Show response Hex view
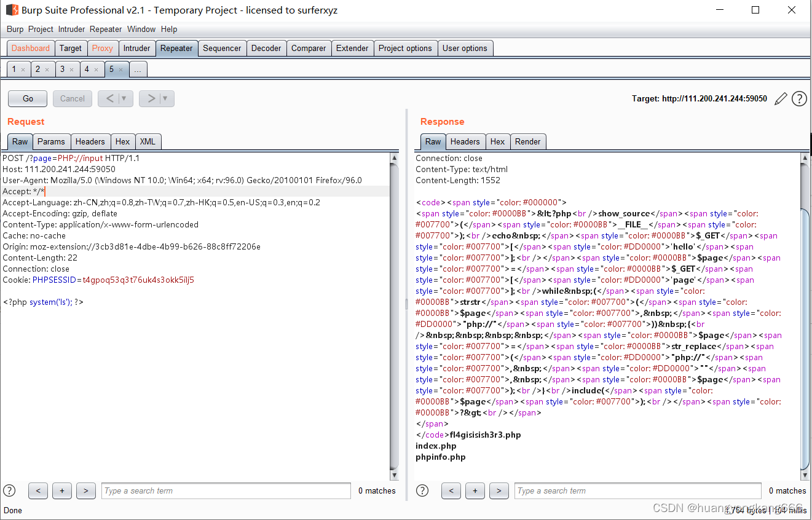 click(498, 141)
